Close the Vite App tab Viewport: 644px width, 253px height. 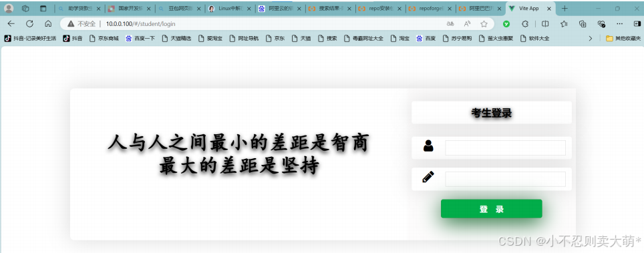point(548,8)
